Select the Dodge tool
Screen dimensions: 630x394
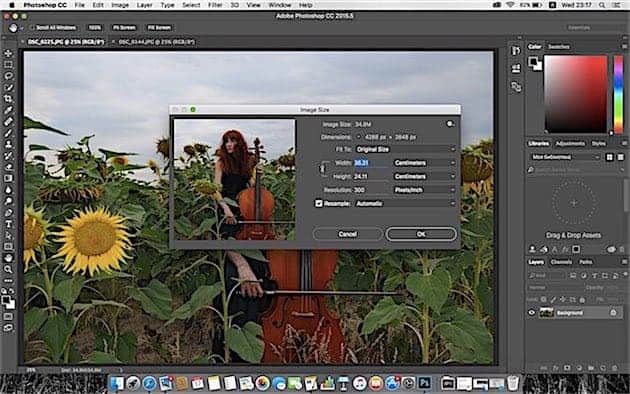click(x=8, y=201)
